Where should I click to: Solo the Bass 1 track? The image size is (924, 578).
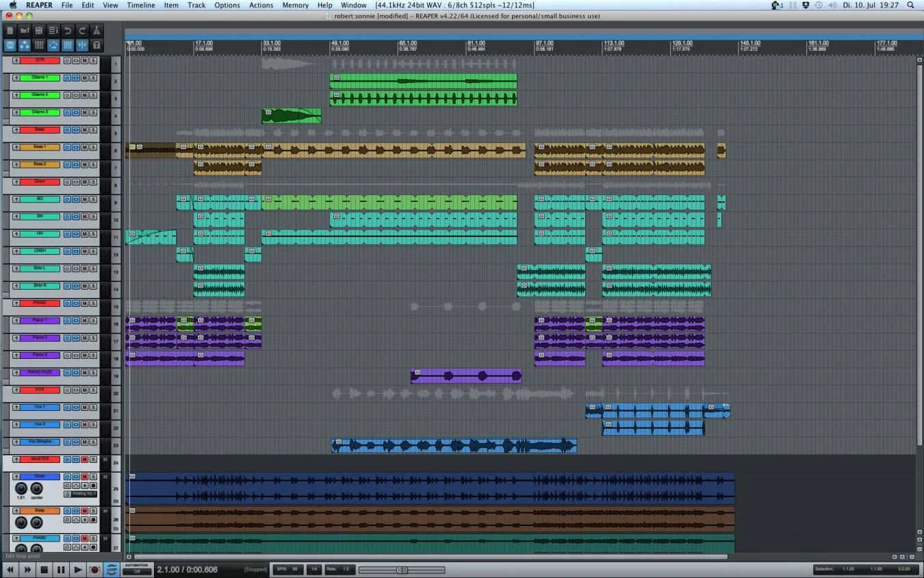[92, 147]
